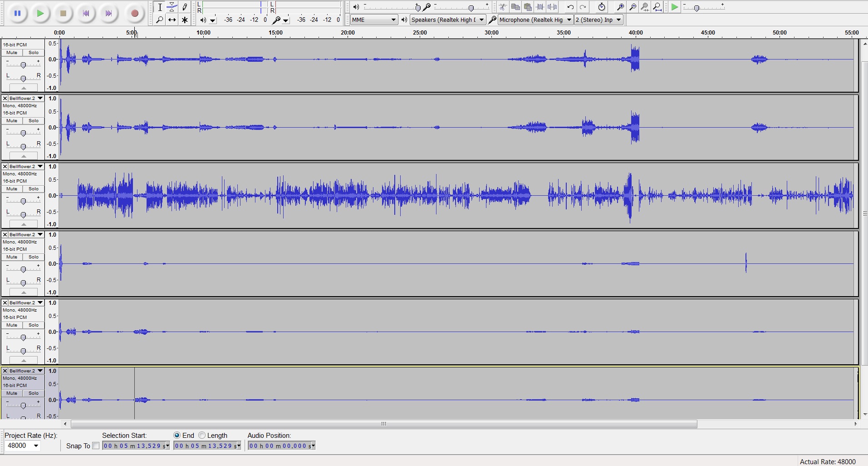Select the pencil Draw tool
This screenshot has width=868, height=466.
click(x=185, y=7)
